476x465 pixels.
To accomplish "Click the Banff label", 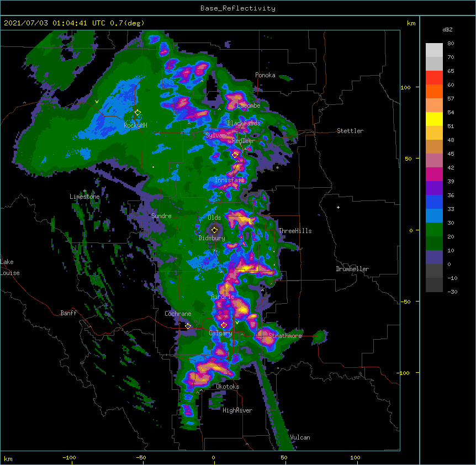I will tap(68, 313).
